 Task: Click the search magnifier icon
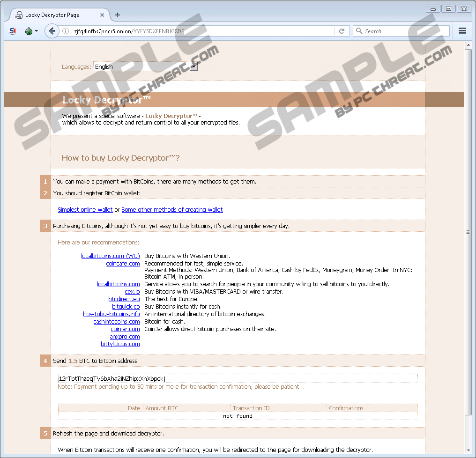tap(359, 31)
